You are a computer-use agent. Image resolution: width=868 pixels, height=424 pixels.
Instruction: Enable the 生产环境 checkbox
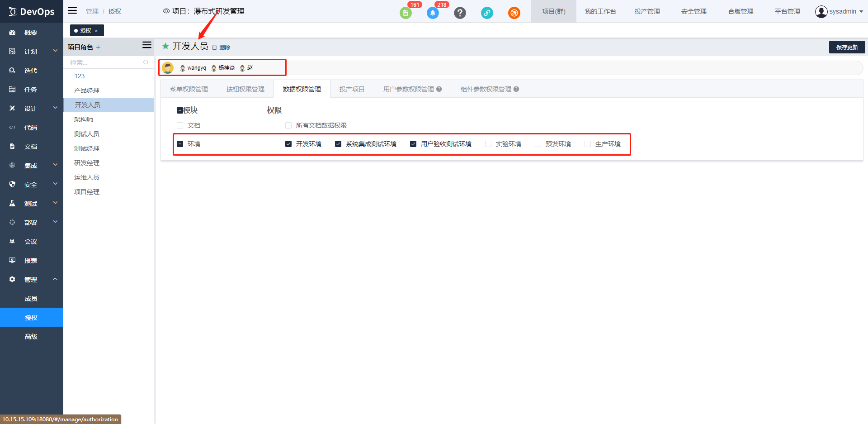click(588, 144)
